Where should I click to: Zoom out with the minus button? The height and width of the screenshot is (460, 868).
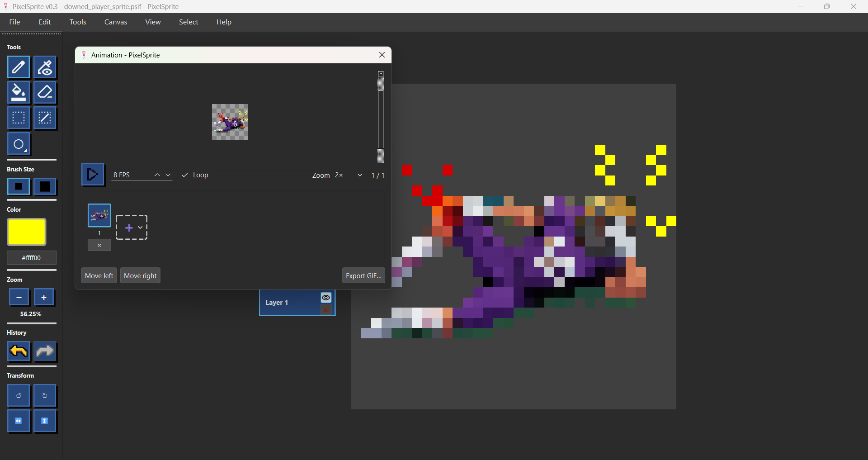click(19, 297)
